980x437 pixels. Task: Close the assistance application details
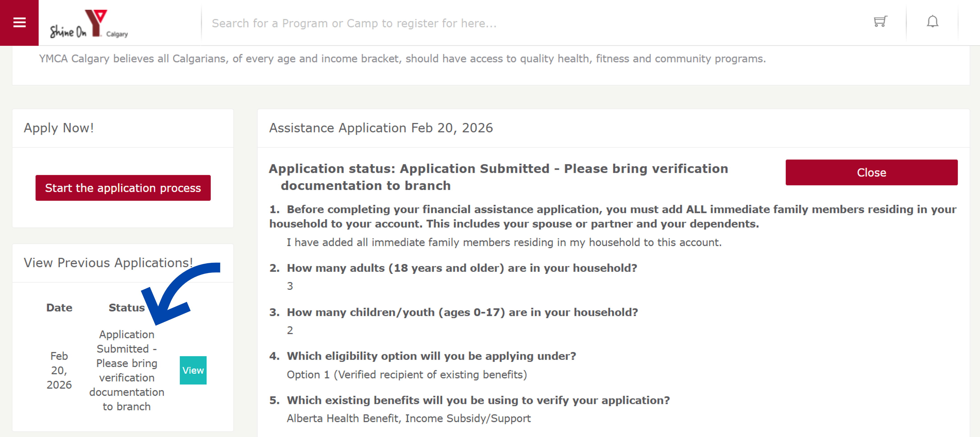pos(871,172)
